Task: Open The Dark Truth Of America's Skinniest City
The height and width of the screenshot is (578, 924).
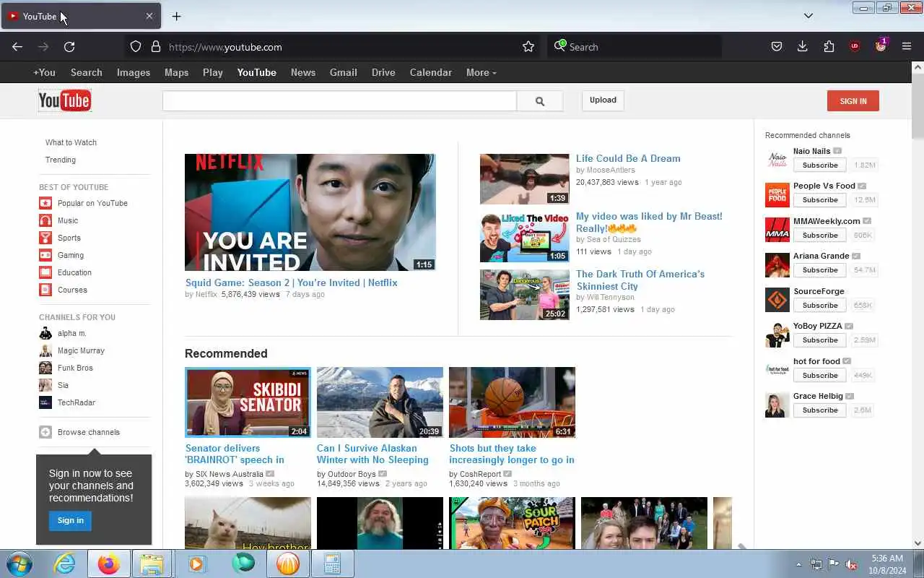Action: 640,280
